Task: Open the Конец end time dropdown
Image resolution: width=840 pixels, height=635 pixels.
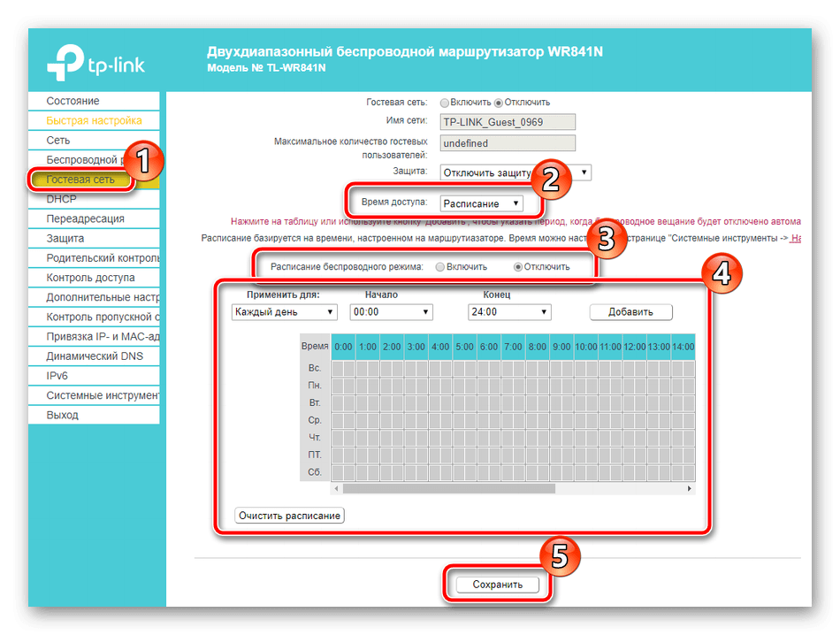Action: (x=508, y=312)
